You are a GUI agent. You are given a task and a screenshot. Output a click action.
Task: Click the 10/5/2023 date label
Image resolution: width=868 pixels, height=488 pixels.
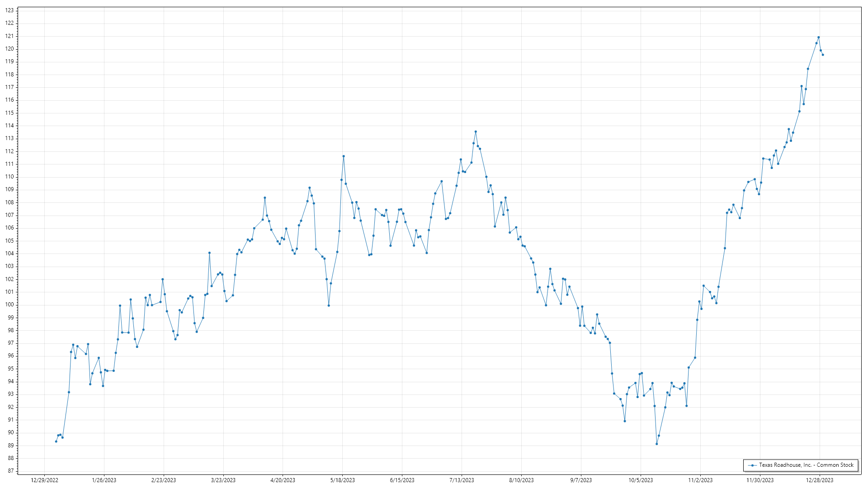click(641, 480)
